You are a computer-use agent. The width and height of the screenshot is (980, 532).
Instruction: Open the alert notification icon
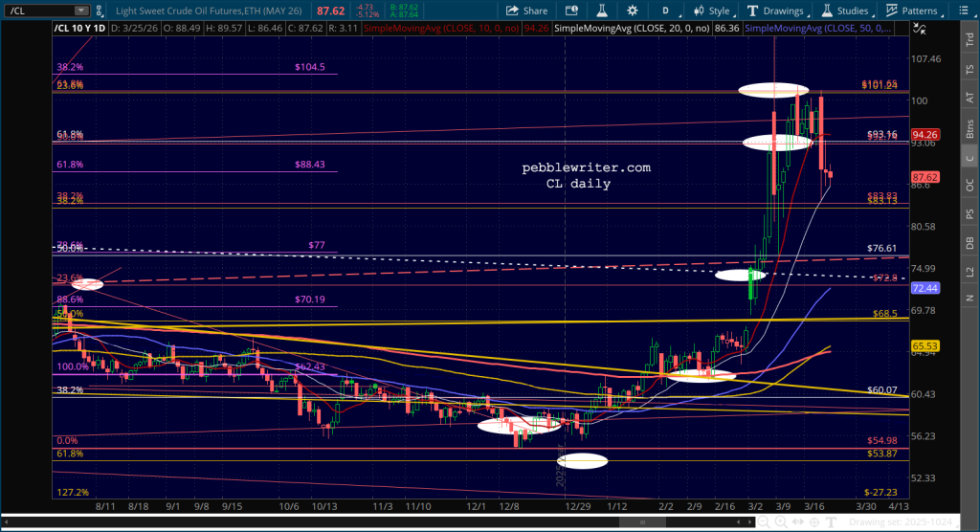[571, 11]
